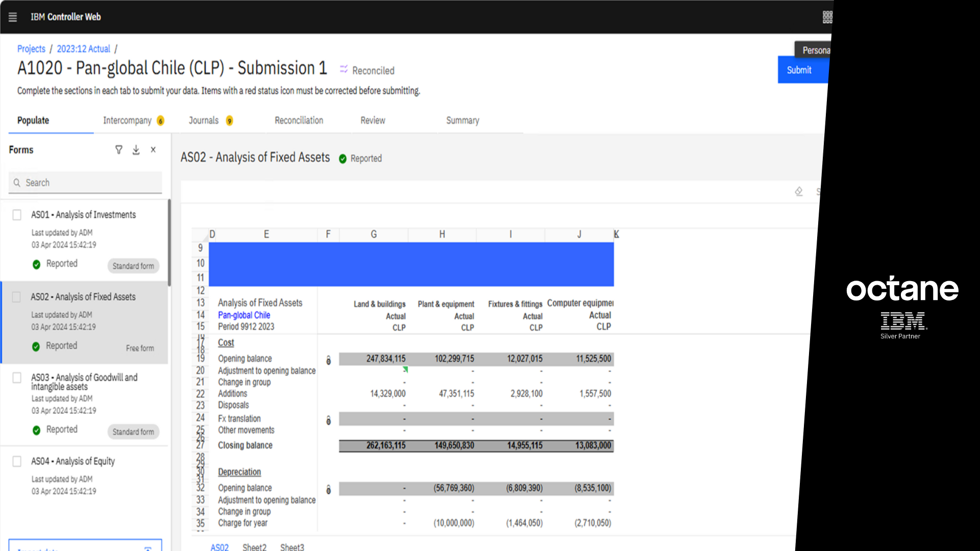Click the download icon in the Forms panel
The height and width of the screenshot is (551, 980).
[x=136, y=149]
